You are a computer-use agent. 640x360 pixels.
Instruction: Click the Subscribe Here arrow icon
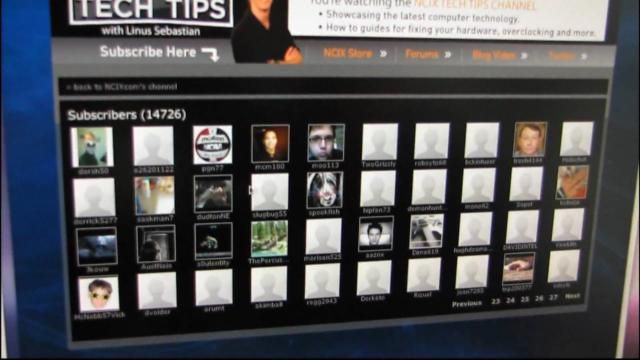(211, 54)
